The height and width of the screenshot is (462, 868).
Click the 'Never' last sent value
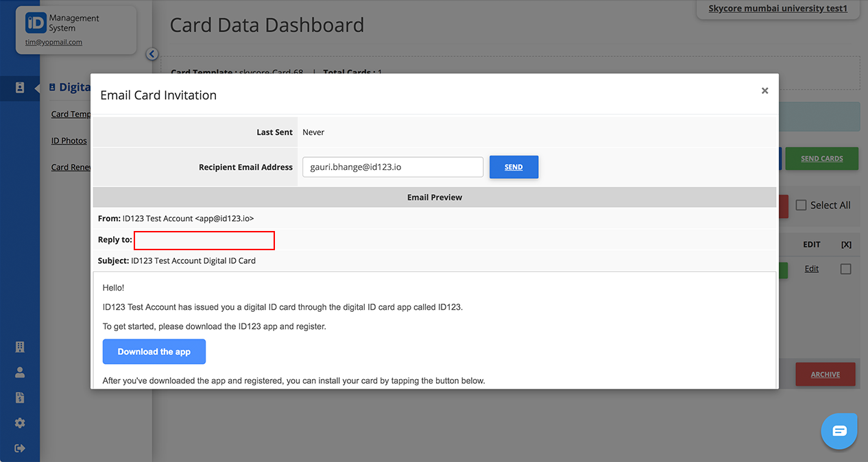coord(313,132)
